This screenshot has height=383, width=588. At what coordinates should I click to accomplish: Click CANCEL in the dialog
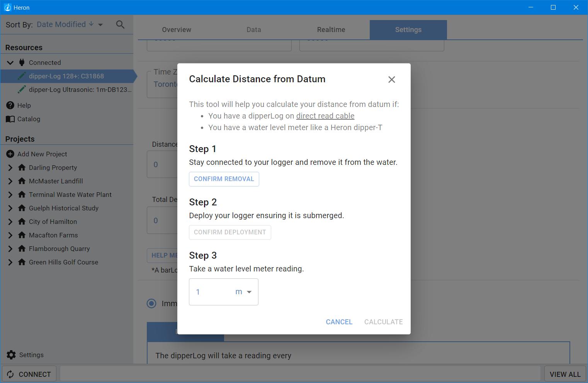339,322
